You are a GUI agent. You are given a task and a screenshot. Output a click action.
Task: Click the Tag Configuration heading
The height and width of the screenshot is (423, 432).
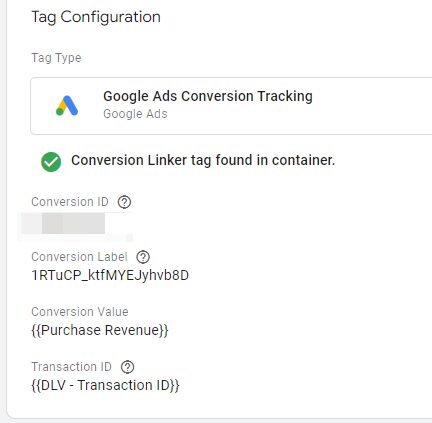[x=96, y=17]
